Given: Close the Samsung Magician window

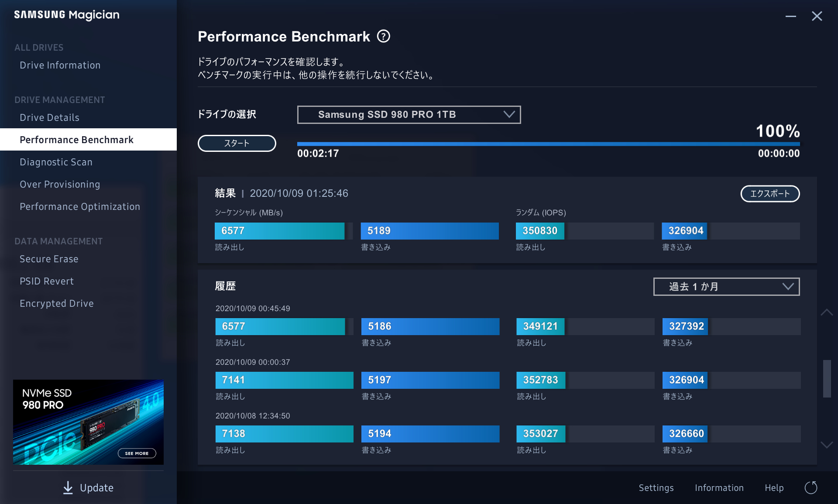Looking at the screenshot, I should (x=817, y=16).
